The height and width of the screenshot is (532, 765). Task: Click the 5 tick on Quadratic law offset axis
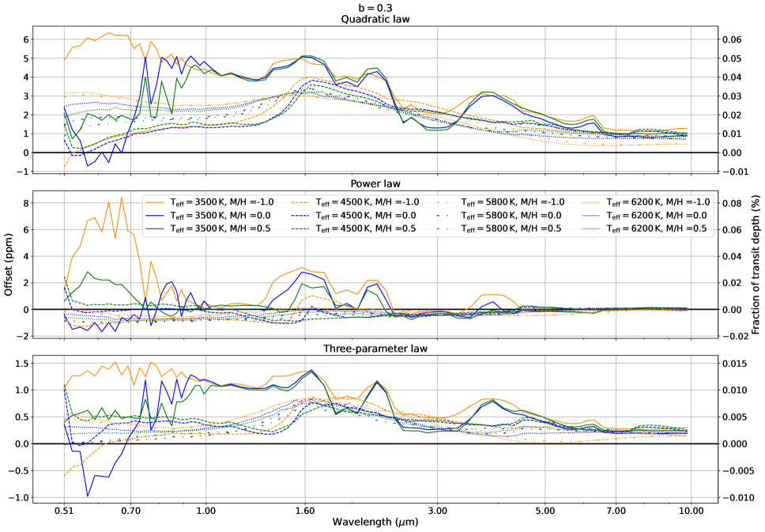click(x=26, y=58)
